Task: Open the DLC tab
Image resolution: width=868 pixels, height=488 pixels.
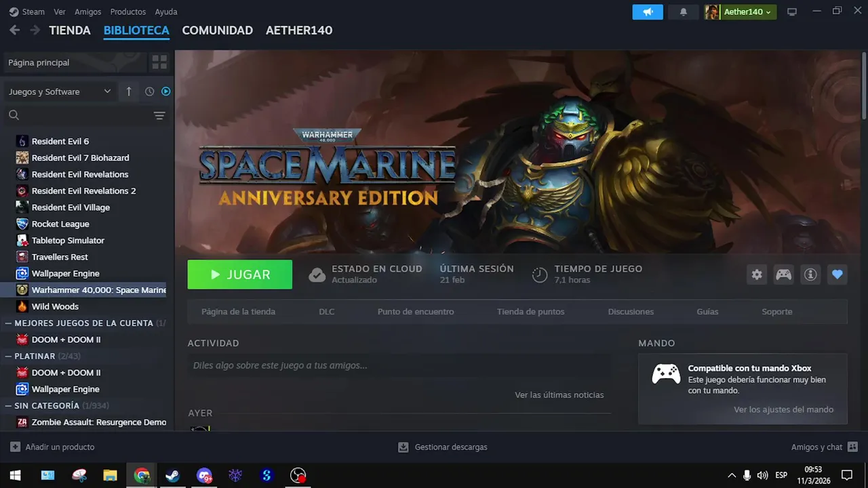Action: (327, 312)
